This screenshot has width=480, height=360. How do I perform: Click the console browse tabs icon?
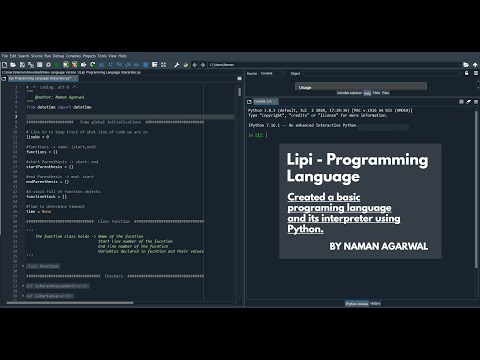(x=249, y=102)
